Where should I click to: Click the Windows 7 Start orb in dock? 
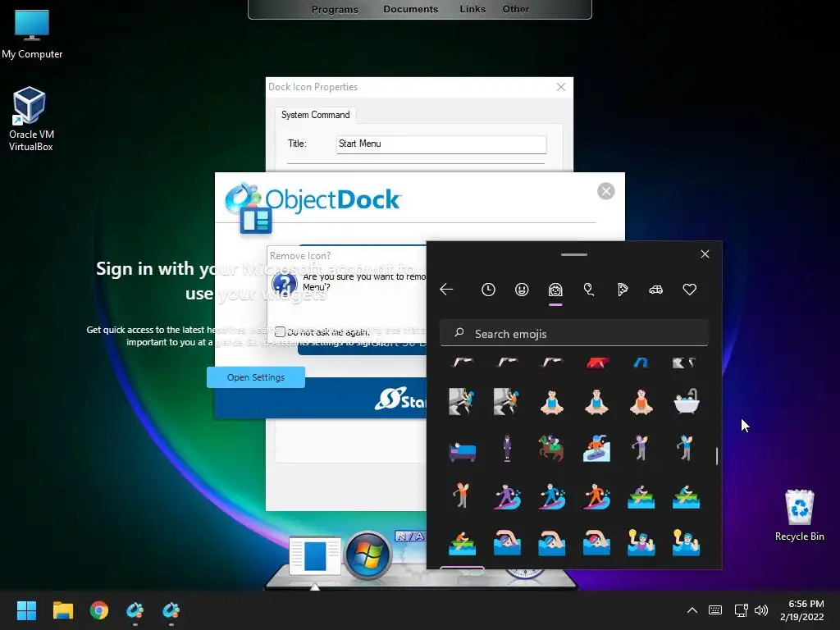click(x=368, y=555)
